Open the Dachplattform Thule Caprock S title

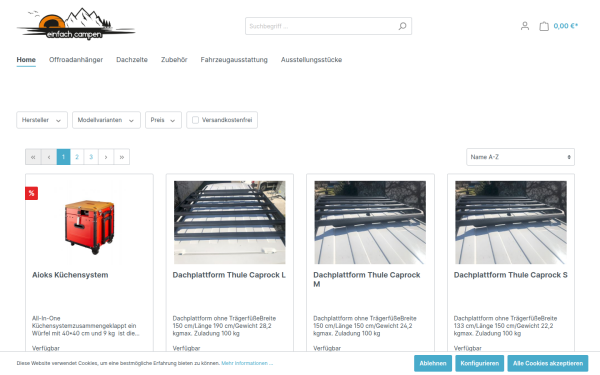(510, 275)
